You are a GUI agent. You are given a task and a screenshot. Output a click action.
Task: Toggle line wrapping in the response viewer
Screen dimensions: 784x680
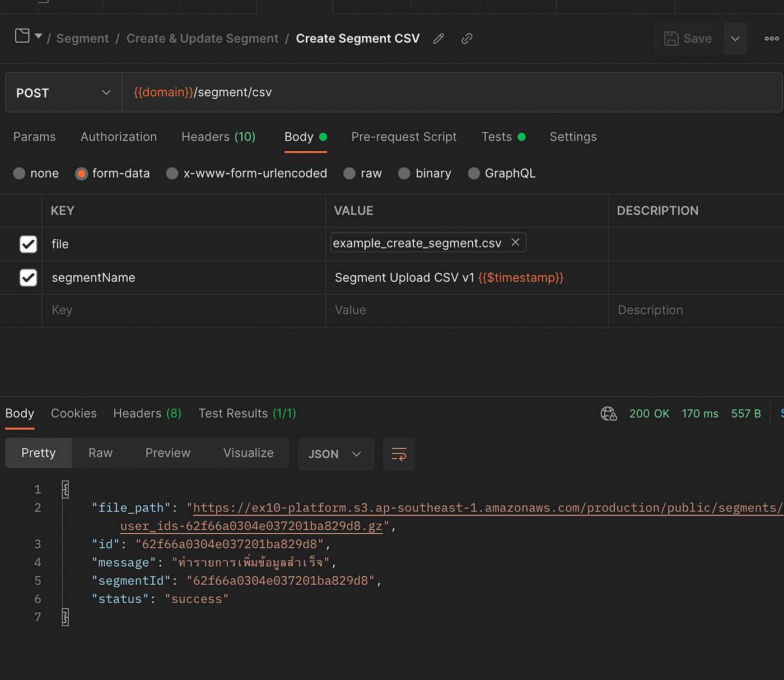[x=399, y=454]
